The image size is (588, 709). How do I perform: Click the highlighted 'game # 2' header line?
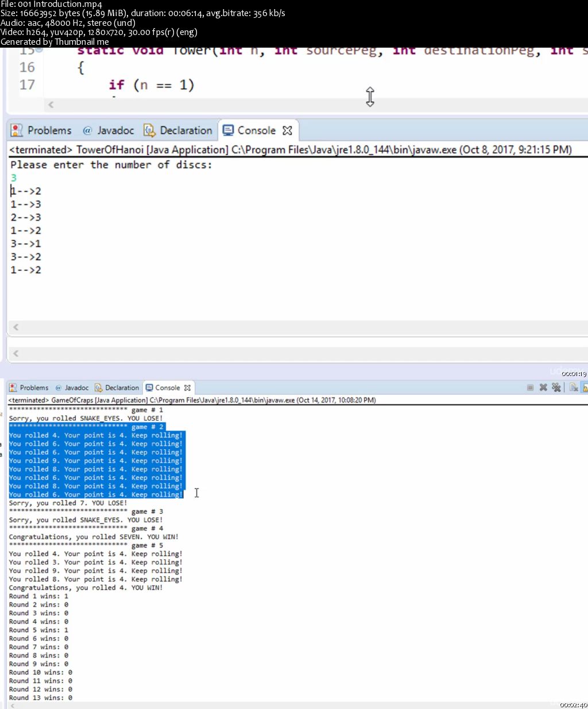pyautogui.click(x=86, y=427)
